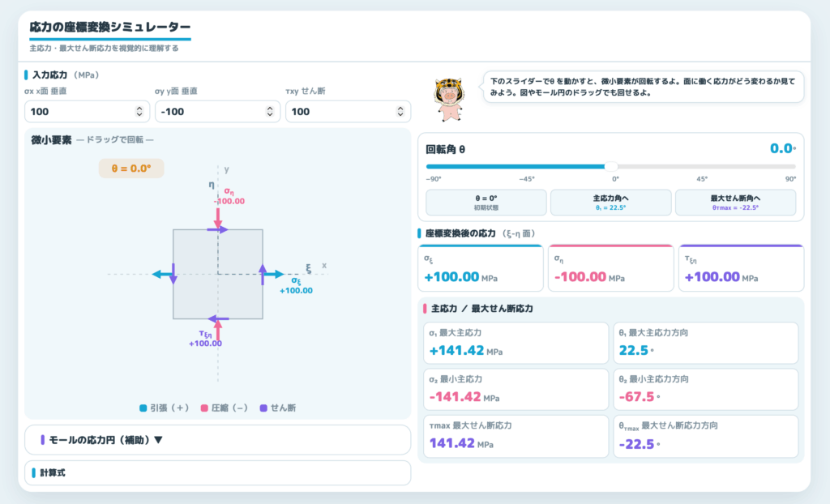The height and width of the screenshot is (504, 830).
Task: Click the σ₁ +141.42 MPa value
Action: point(466,351)
